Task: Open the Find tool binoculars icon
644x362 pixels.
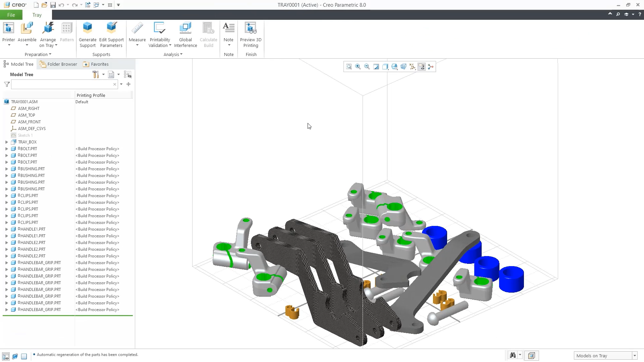Action: (513, 355)
